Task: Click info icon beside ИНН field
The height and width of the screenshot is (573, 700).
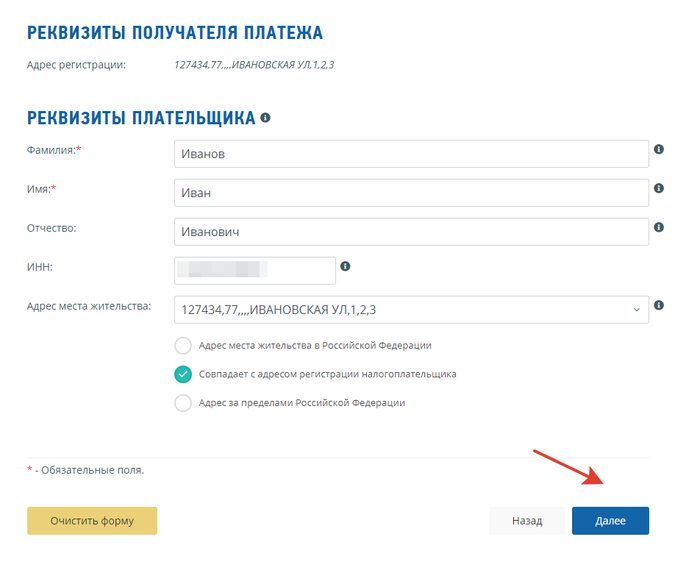Action: click(345, 266)
